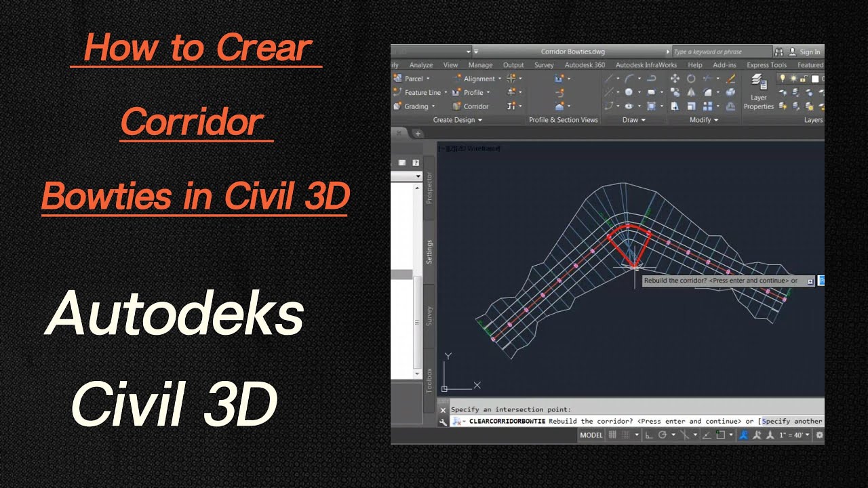Open the command line customize wrench
The image size is (868, 488).
point(443,422)
